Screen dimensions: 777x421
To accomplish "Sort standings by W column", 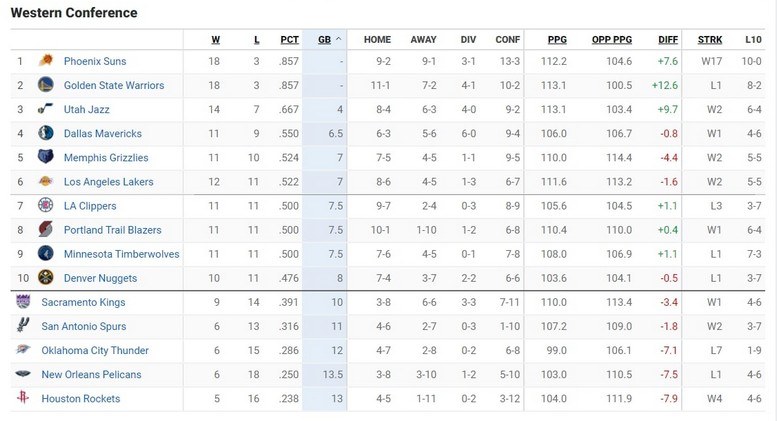I will click(x=215, y=40).
